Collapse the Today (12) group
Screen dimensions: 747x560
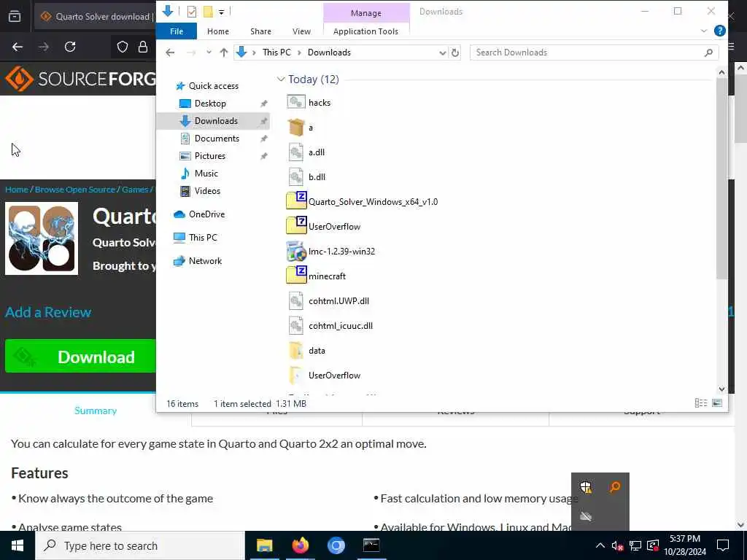pyautogui.click(x=281, y=79)
